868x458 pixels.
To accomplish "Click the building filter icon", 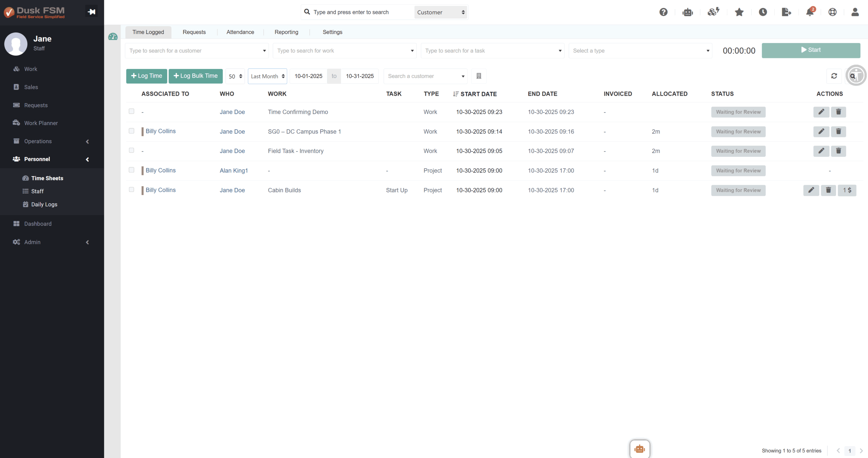I will 479,76.
